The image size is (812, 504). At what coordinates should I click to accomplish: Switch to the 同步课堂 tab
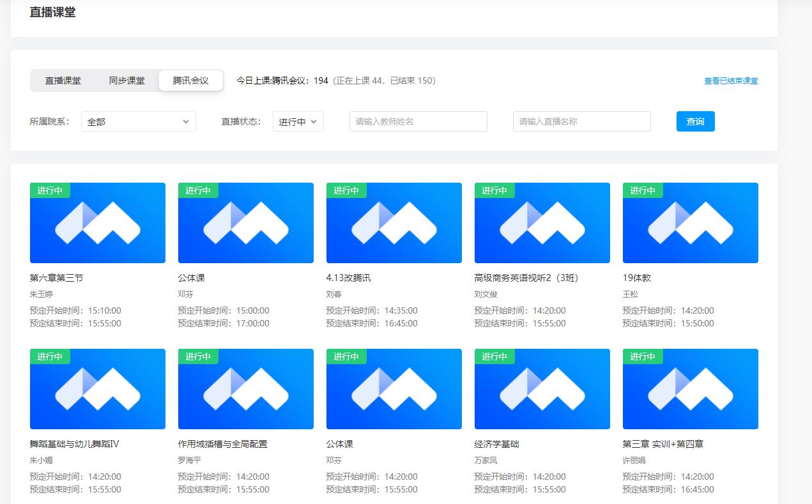tap(126, 80)
